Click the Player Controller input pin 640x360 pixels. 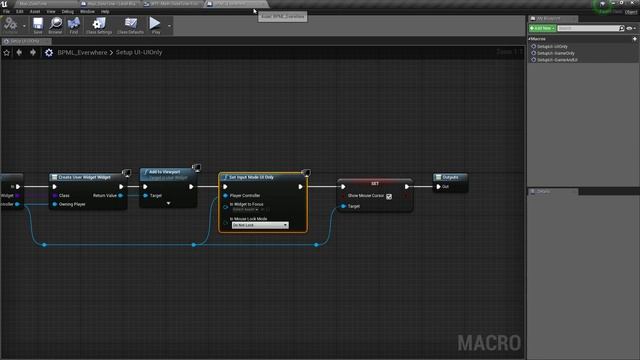tap(225, 196)
